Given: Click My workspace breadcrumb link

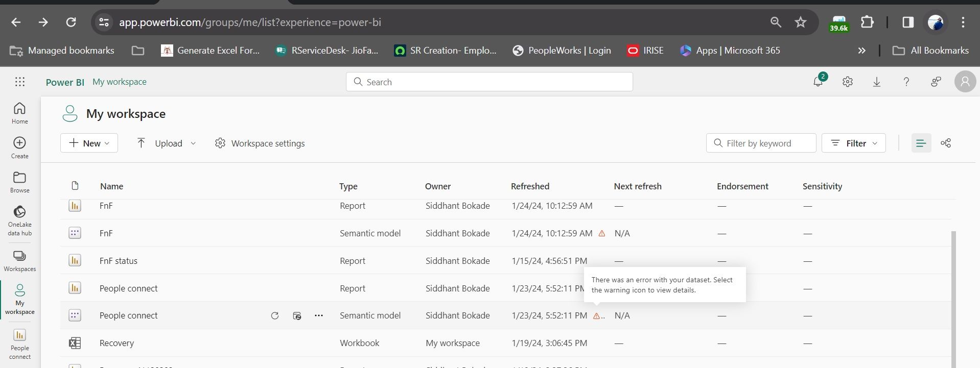Looking at the screenshot, I should pos(120,82).
